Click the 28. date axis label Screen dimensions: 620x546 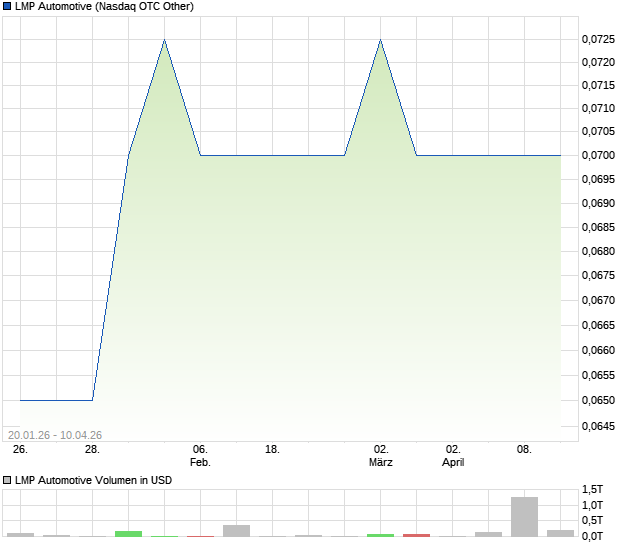pos(92,450)
